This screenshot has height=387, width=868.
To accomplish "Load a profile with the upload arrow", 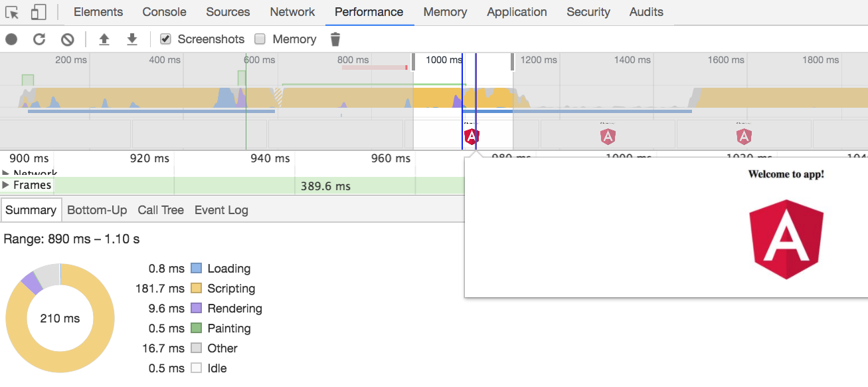I will click(104, 39).
